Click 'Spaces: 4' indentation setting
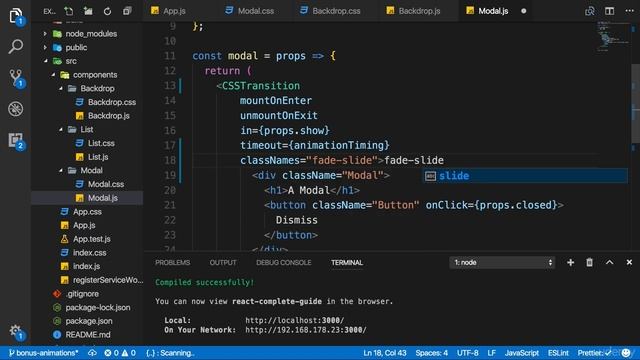The width and height of the screenshot is (640, 360). click(431, 353)
